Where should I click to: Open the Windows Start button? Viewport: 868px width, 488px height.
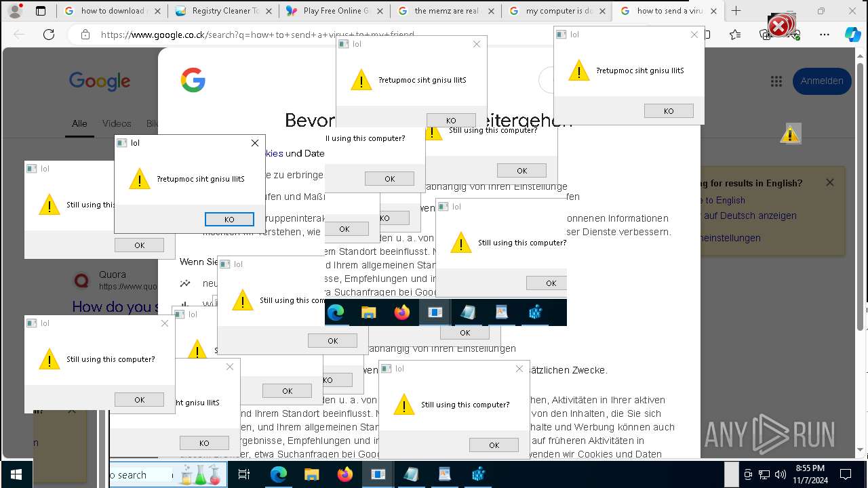tap(16, 474)
